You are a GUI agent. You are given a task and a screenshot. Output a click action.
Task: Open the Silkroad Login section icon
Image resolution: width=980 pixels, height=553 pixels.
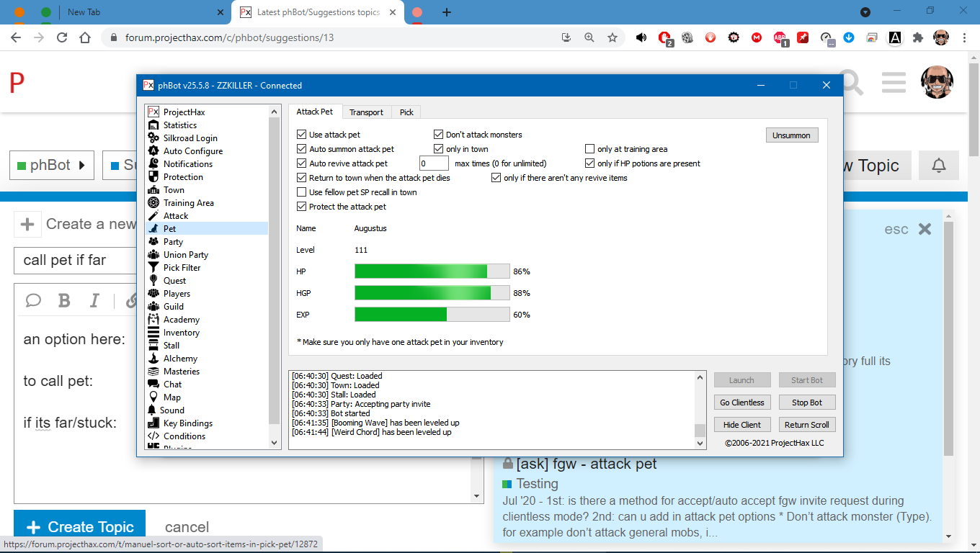(153, 138)
